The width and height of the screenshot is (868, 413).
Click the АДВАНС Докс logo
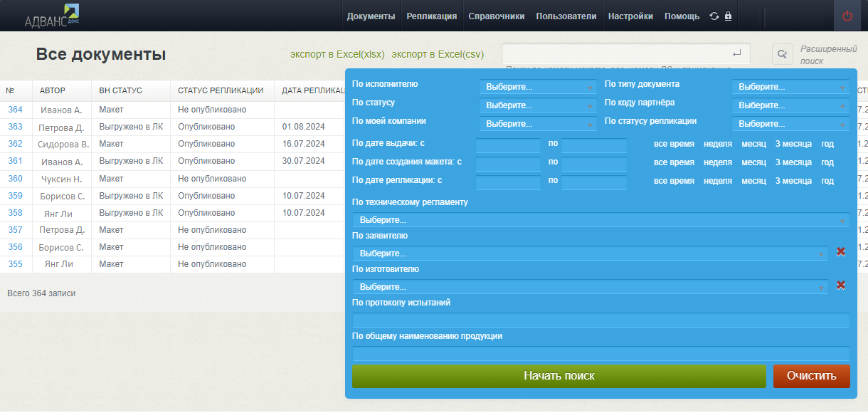coord(51,16)
